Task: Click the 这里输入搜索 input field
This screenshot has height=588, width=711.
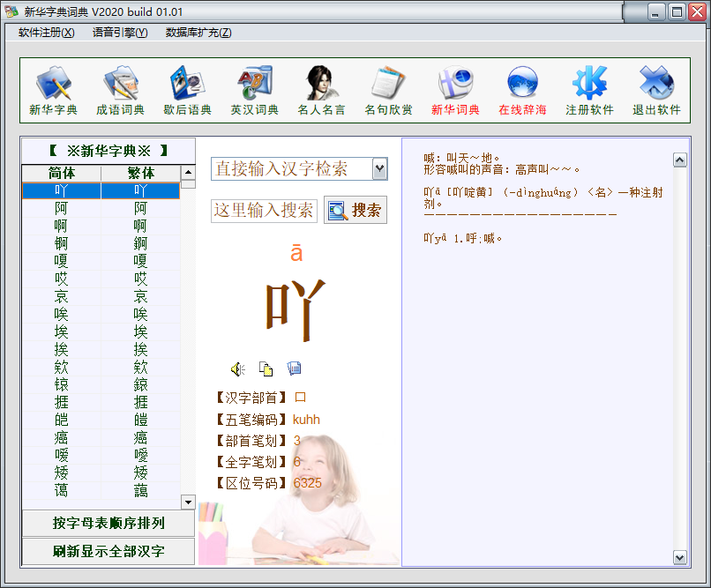Action: (x=264, y=211)
